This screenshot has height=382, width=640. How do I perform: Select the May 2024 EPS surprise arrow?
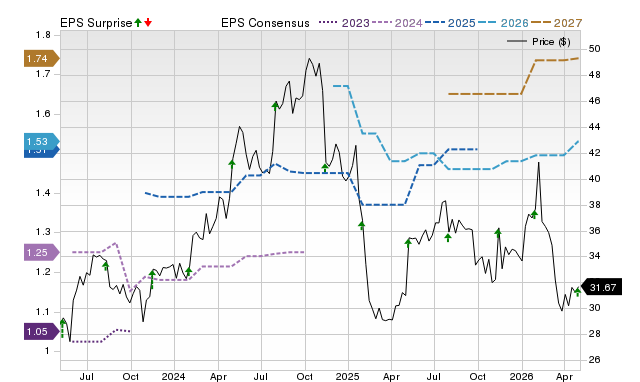click(x=232, y=164)
